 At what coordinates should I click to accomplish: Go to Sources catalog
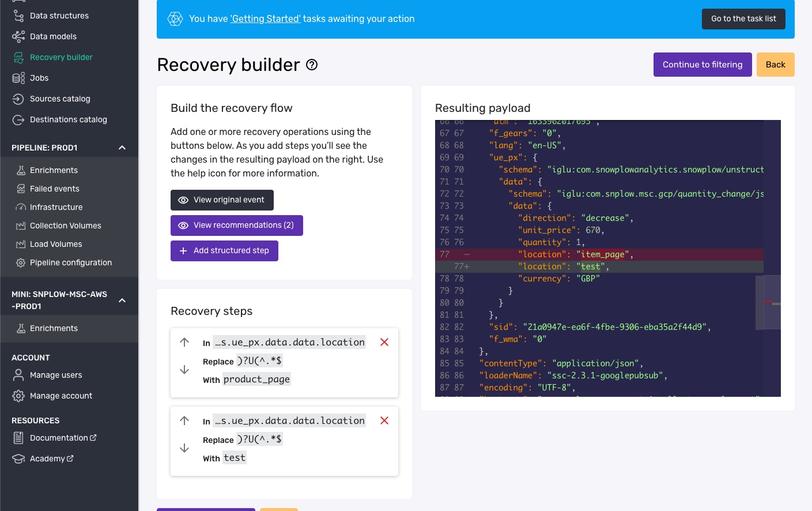60,99
